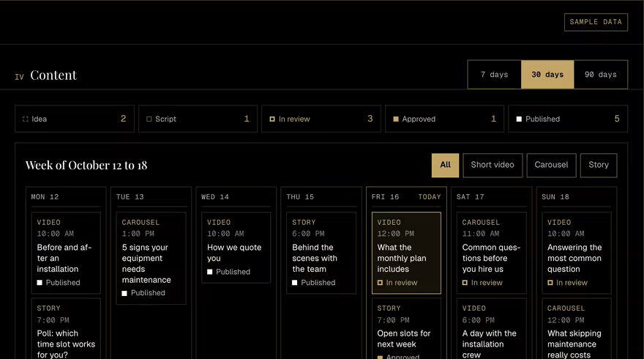Viewport: 644px width, 359px height.
Task: Click 'Week of October 12 to 18' heading
Action: coord(86,166)
